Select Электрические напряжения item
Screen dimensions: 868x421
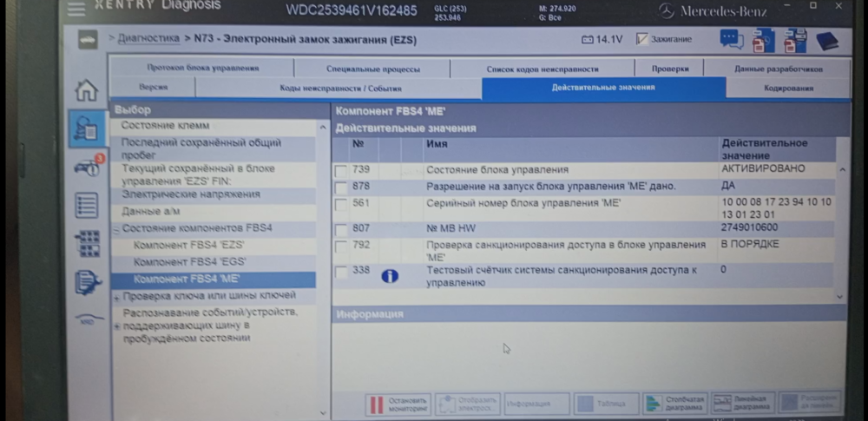coord(214,195)
